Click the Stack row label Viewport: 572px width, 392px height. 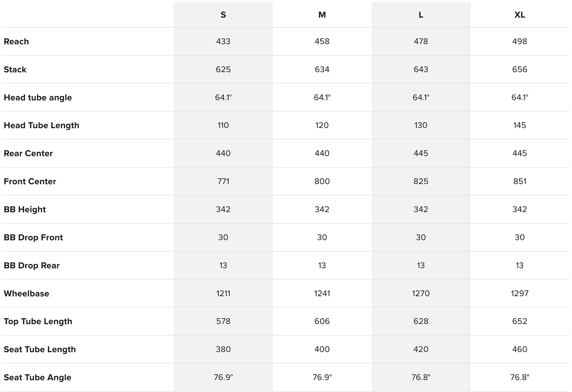(15, 70)
